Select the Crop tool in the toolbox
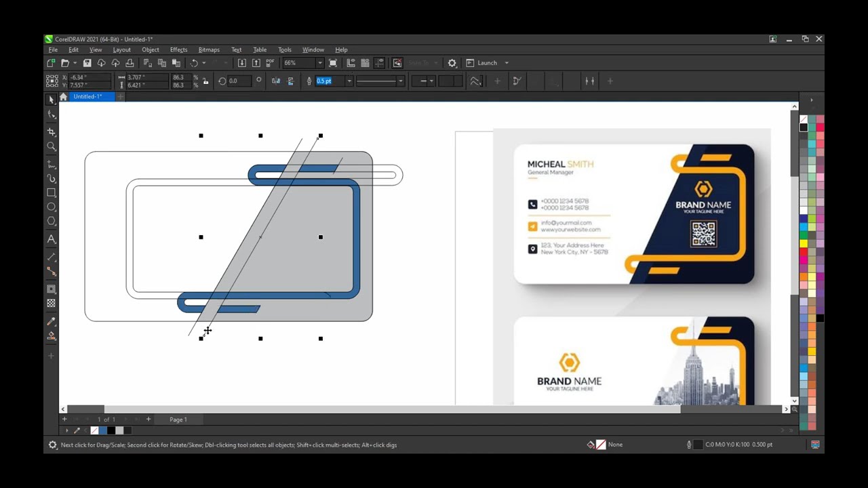Screen dimensions: 868x488 pyautogui.click(x=52, y=131)
